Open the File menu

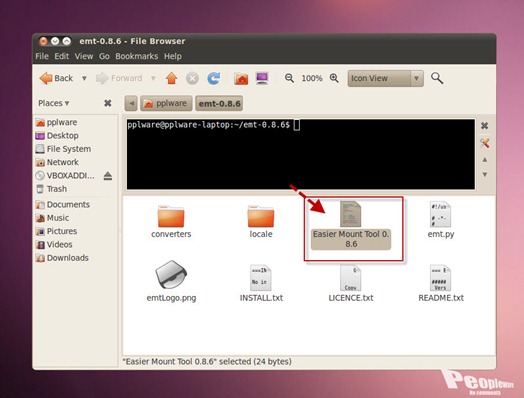pyautogui.click(x=42, y=56)
